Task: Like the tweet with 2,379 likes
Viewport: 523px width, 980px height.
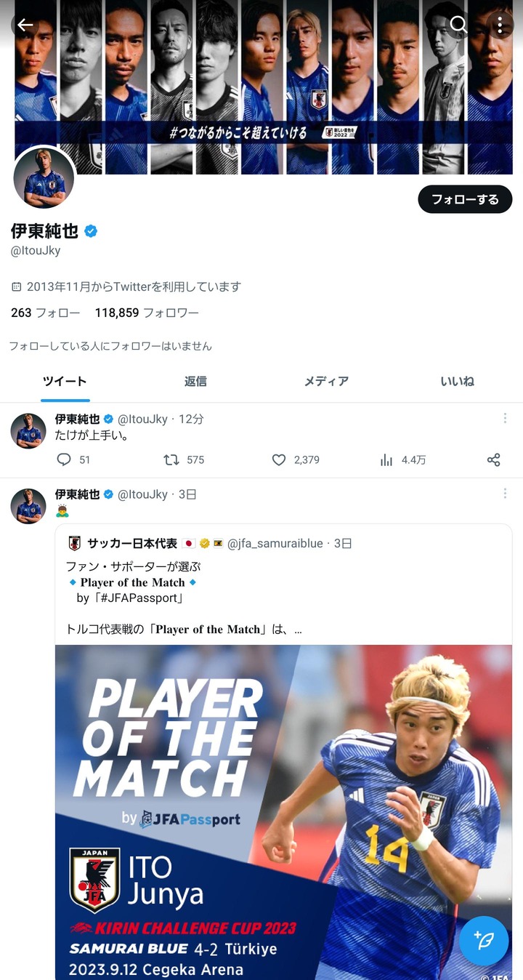Action: [x=279, y=459]
